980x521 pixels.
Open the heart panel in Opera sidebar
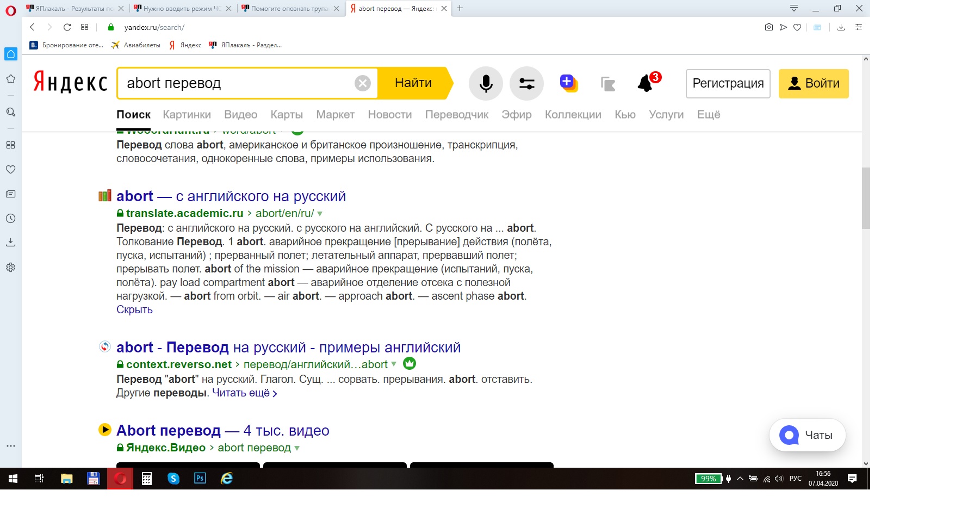coord(10,169)
